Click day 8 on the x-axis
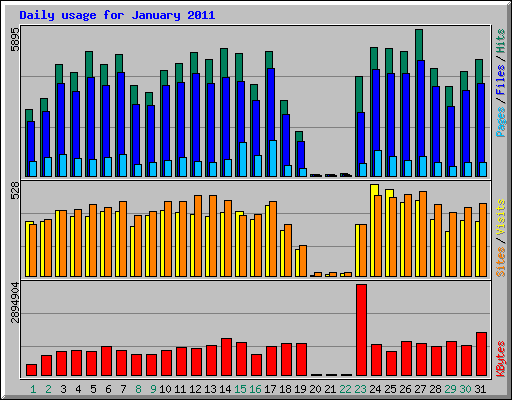 click(x=138, y=389)
